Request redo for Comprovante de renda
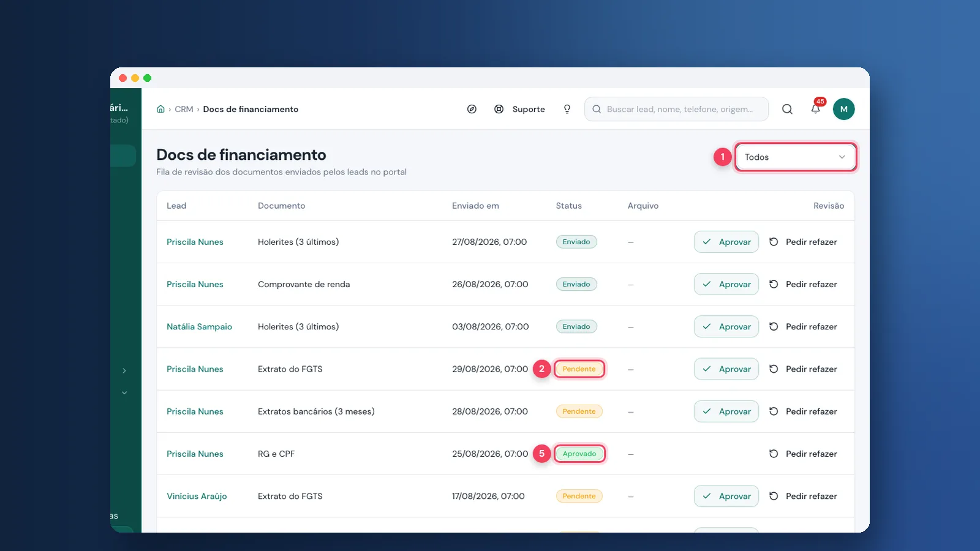980x551 pixels. (803, 284)
